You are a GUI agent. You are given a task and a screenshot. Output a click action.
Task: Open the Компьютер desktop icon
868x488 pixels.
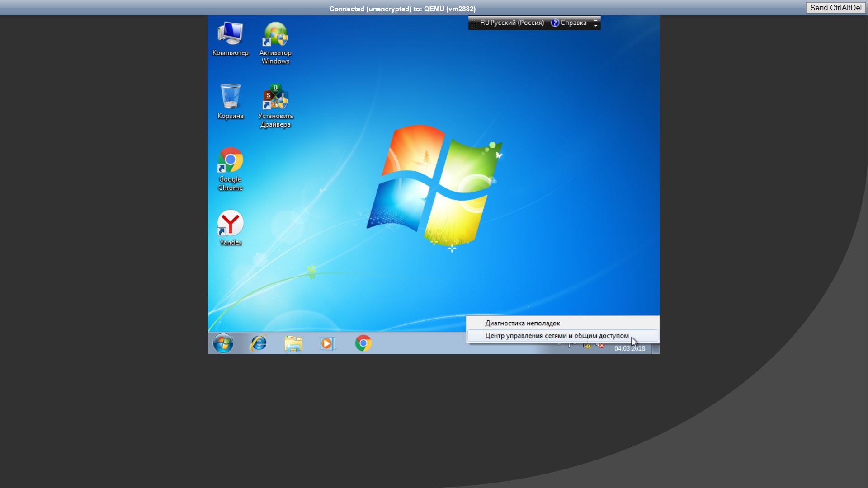231,39
